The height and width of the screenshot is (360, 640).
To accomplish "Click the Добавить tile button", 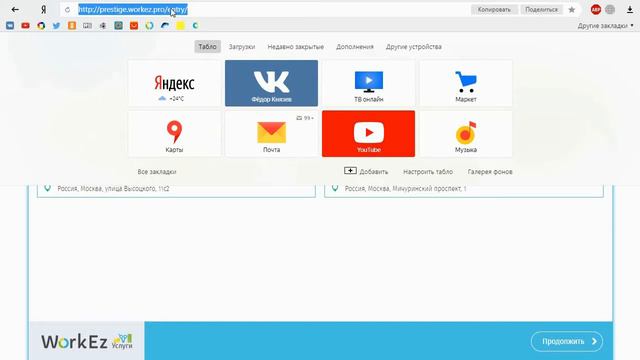I will tap(366, 171).
